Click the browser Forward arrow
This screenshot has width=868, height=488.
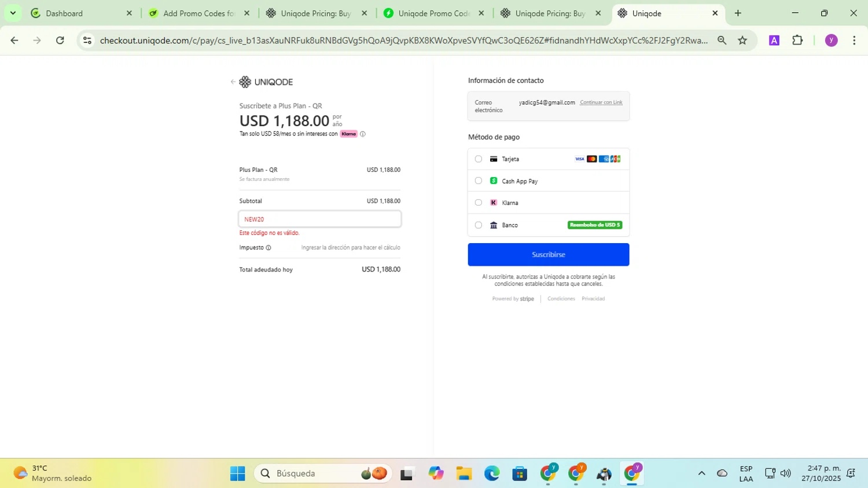click(x=37, y=40)
